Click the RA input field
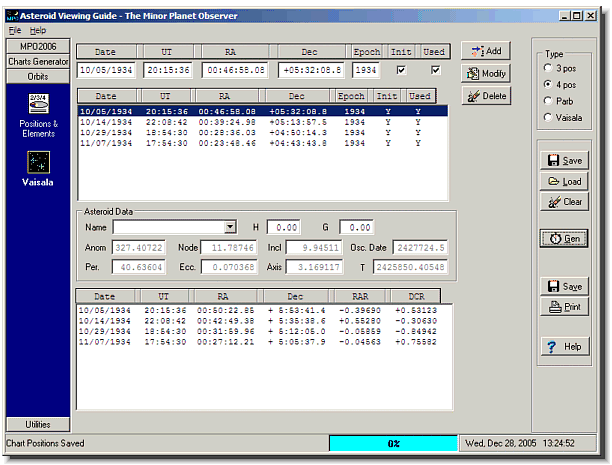 235,70
